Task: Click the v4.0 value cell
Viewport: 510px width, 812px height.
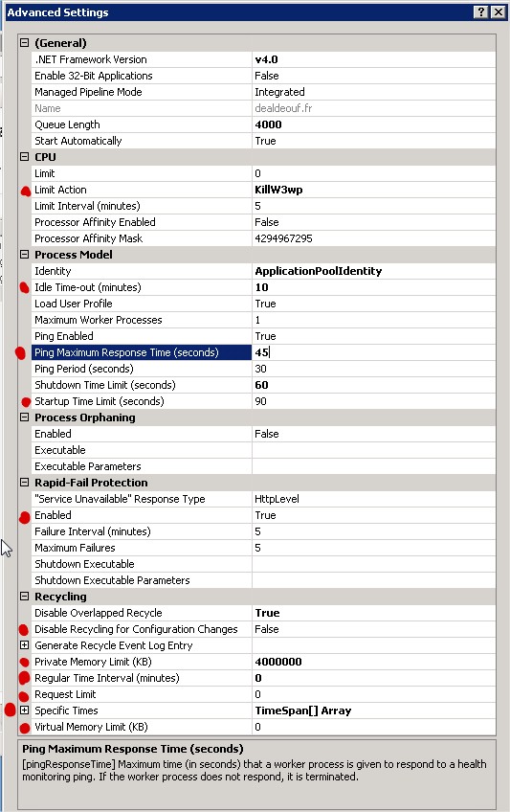Action: (373, 59)
